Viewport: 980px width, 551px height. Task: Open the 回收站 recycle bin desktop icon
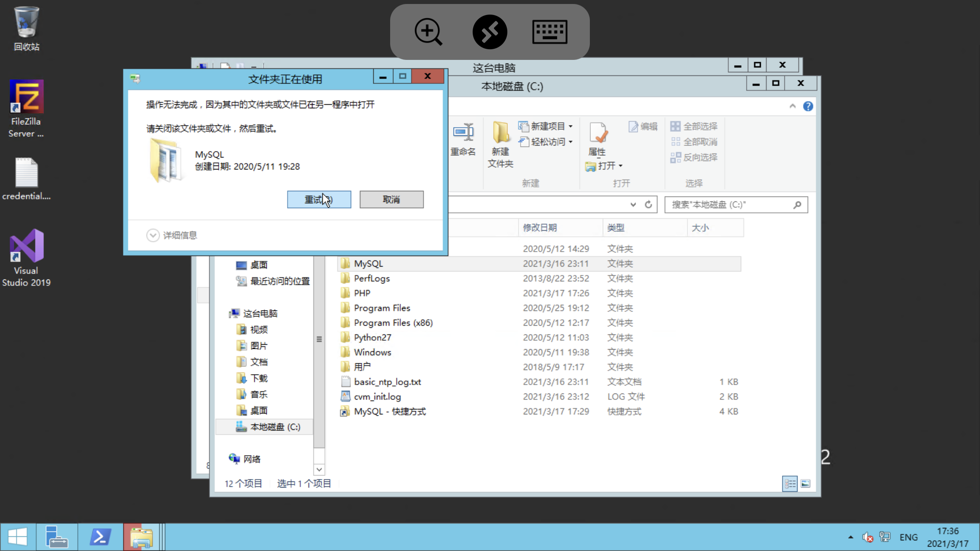26,28
